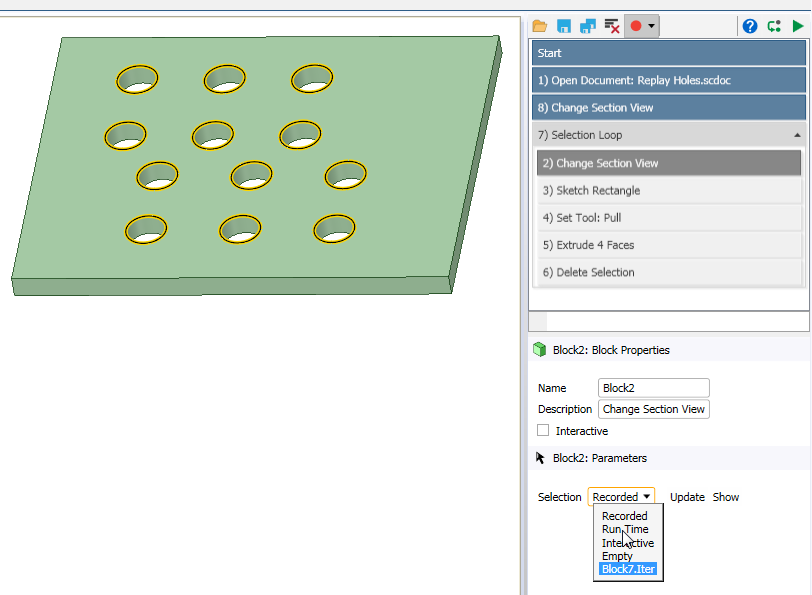812x595 pixels.
Task: Click the green cube Block Properties icon
Action: click(x=540, y=350)
